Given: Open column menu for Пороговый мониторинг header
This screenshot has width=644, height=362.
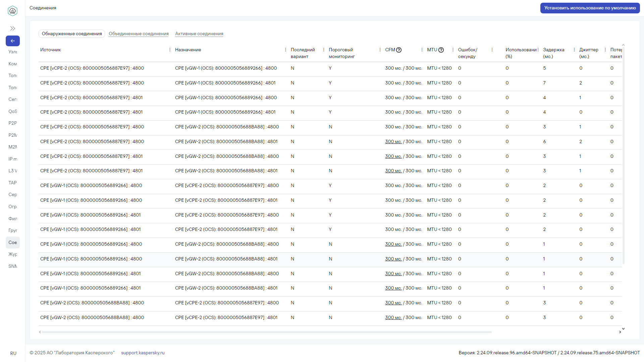Looking at the screenshot, I should (380, 50).
